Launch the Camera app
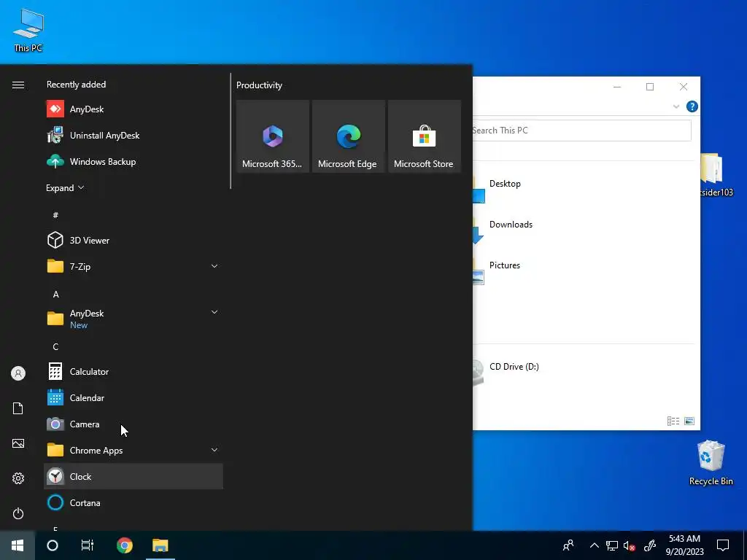Image resolution: width=747 pixels, height=560 pixels. (x=133, y=424)
